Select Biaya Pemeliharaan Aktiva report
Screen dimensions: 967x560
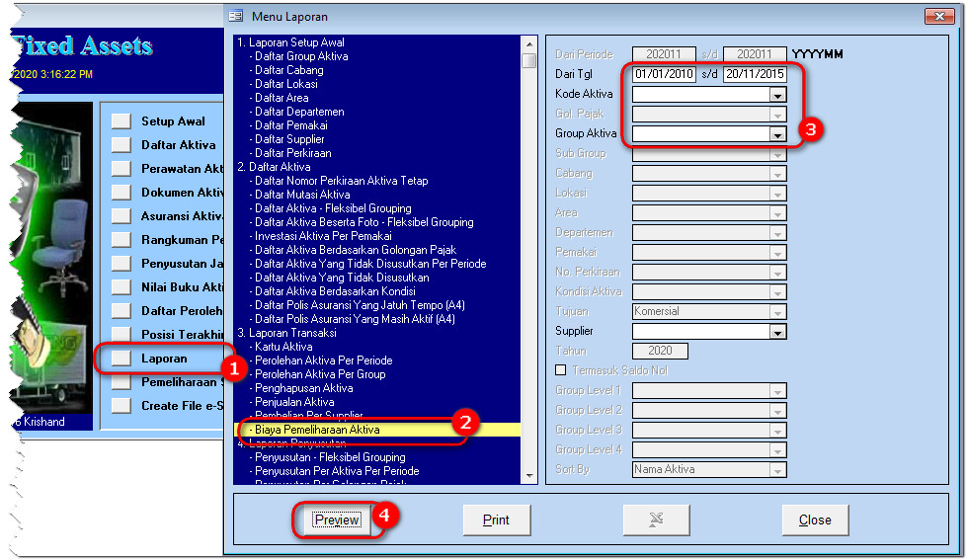(317, 430)
